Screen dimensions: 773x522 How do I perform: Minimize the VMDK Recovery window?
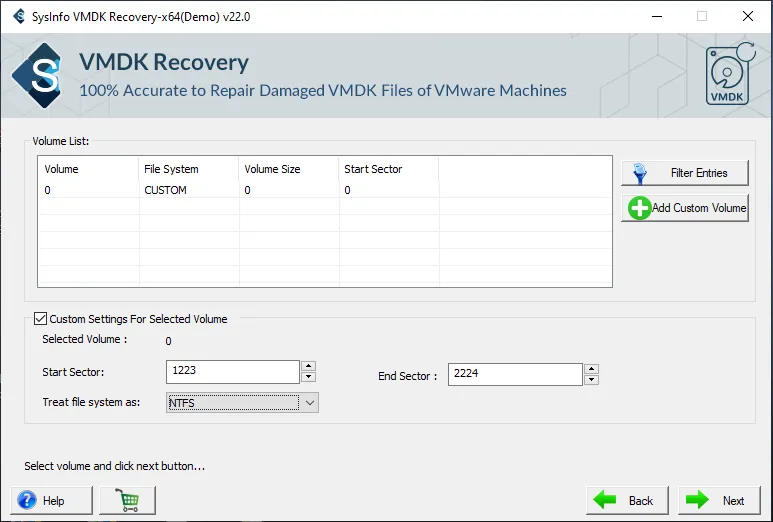[657, 16]
